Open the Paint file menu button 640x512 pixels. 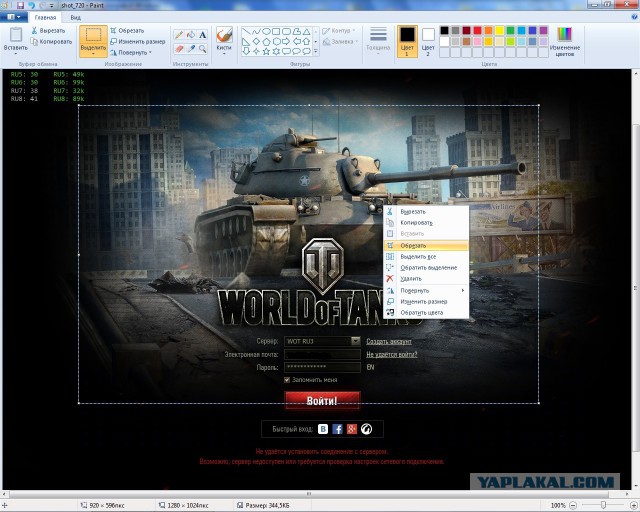(14, 17)
